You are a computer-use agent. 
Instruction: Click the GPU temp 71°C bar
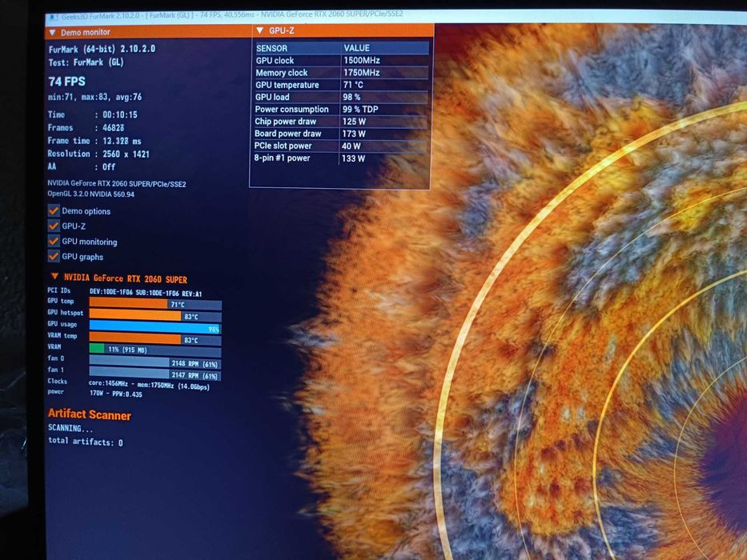155,304
